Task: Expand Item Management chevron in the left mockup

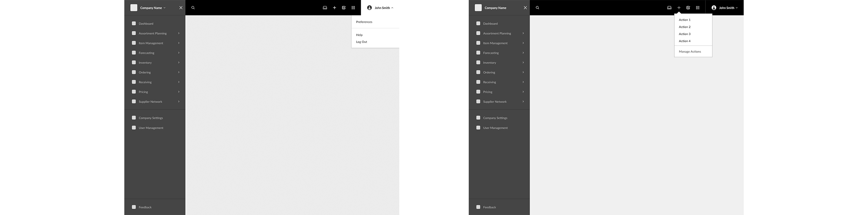Action: coord(179,43)
